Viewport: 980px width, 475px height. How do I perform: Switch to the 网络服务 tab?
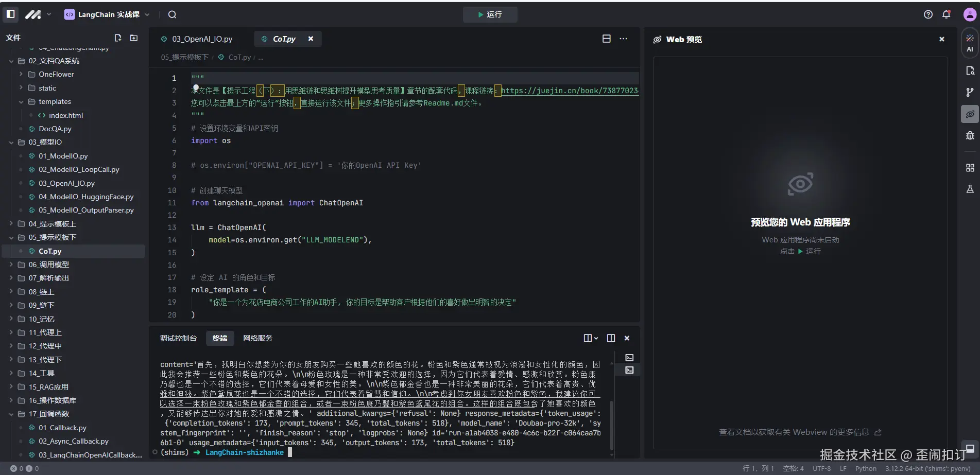tap(257, 338)
